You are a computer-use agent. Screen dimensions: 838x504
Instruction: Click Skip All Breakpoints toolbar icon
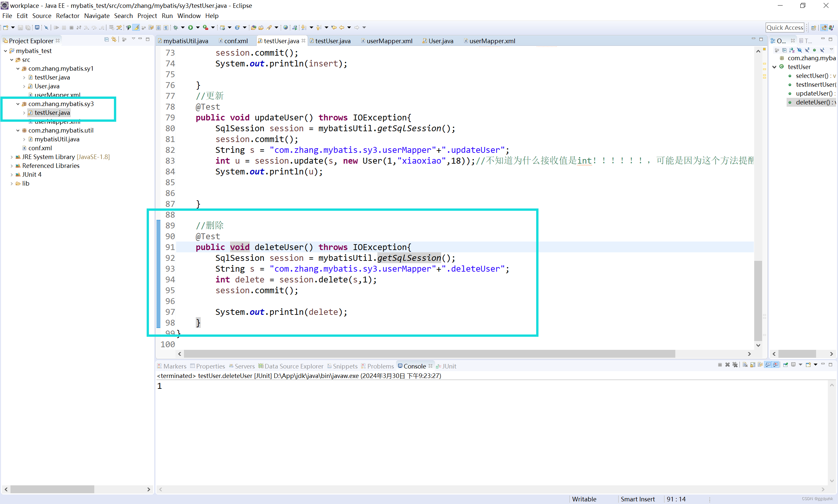tap(46, 27)
